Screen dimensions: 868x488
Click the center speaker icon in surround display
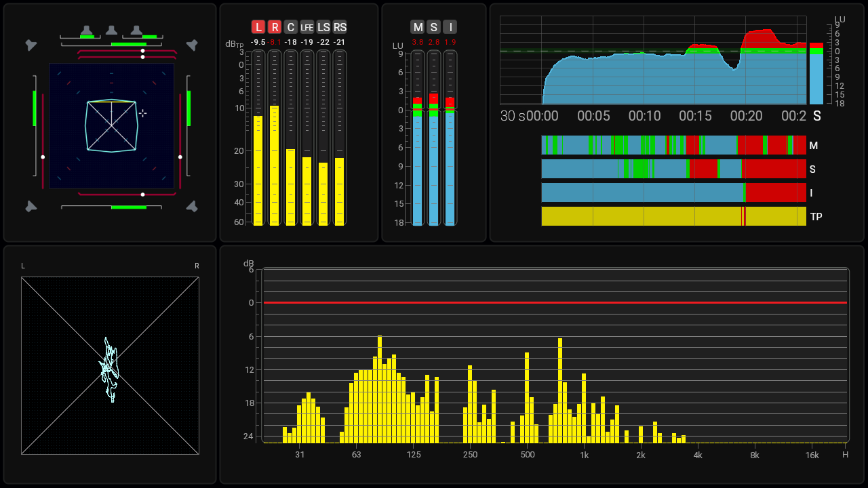pyautogui.click(x=111, y=30)
